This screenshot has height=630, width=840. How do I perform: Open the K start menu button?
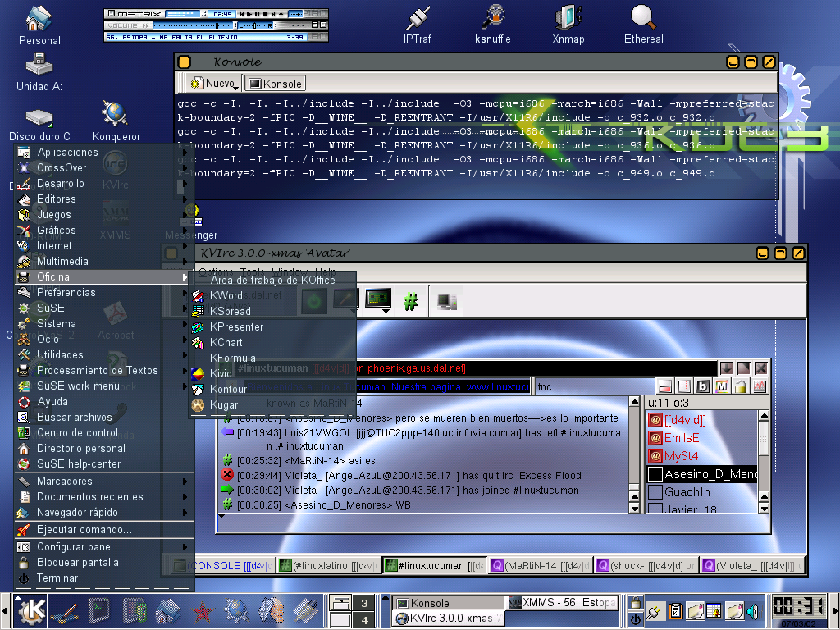click(31, 610)
